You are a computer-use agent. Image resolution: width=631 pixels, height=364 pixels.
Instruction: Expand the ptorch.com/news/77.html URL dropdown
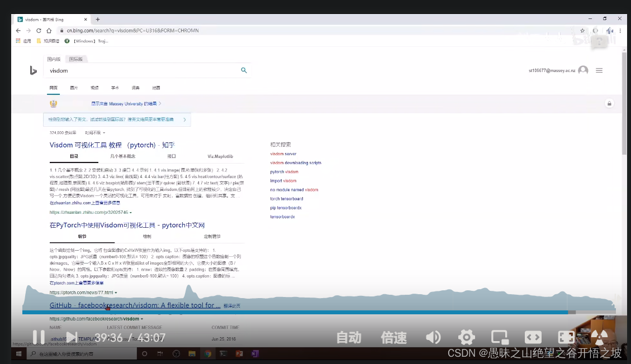(x=116, y=293)
